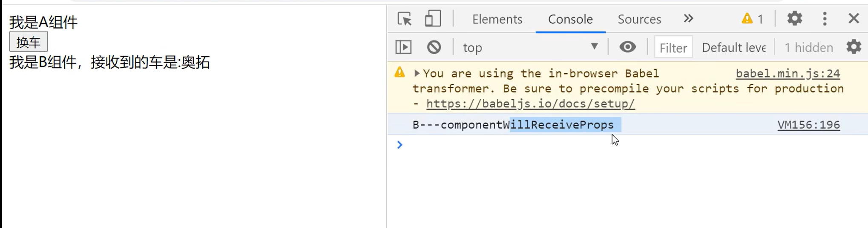Expand the Babel warning message triangle
The width and height of the screenshot is (868, 228).
click(x=417, y=73)
